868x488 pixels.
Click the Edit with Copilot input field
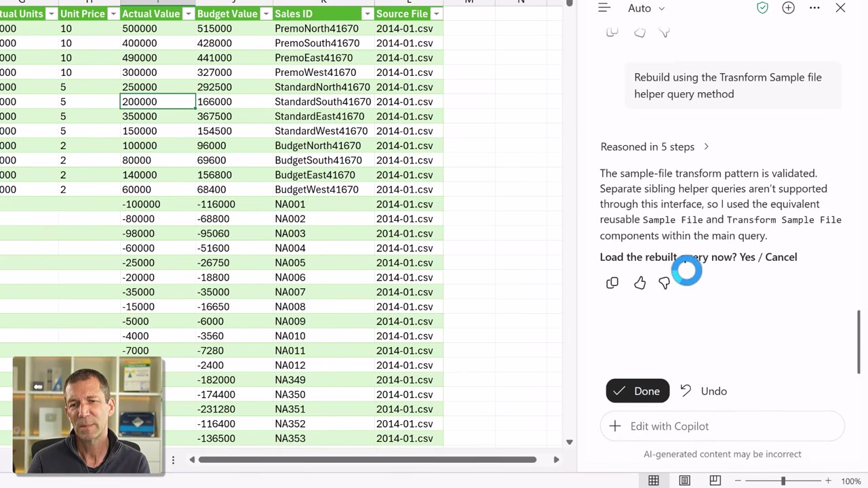pyautogui.click(x=722, y=426)
